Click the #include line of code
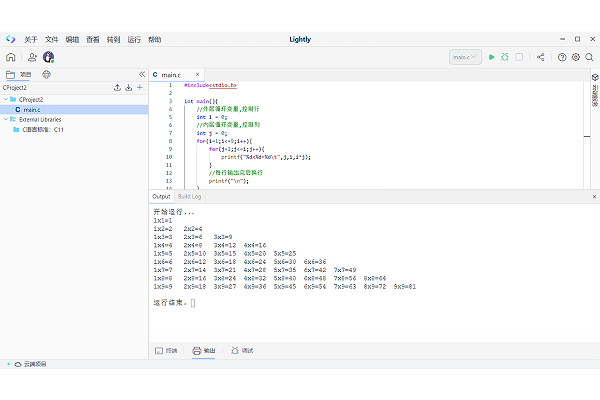 tap(210, 85)
